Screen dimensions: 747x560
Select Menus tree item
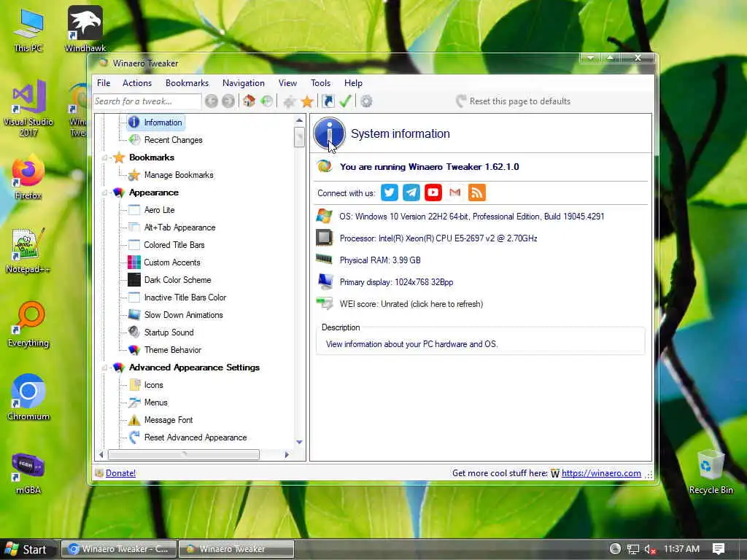(156, 402)
